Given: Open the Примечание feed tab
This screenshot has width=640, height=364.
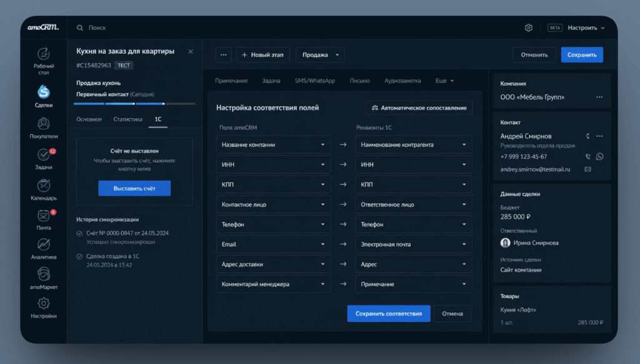Looking at the screenshot, I should pos(231,81).
